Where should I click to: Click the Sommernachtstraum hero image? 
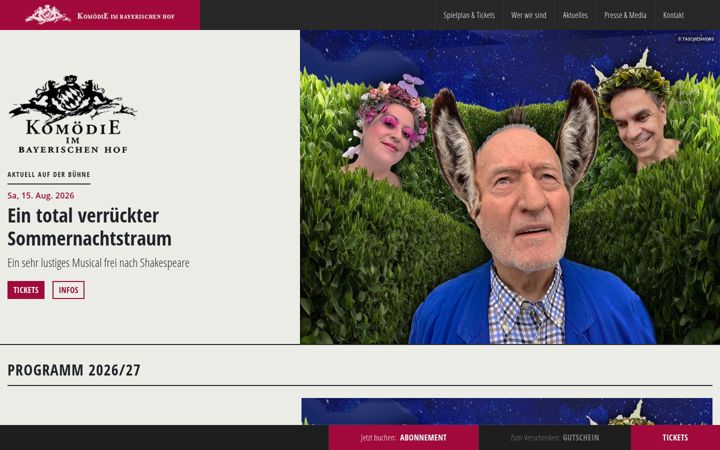(510, 187)
